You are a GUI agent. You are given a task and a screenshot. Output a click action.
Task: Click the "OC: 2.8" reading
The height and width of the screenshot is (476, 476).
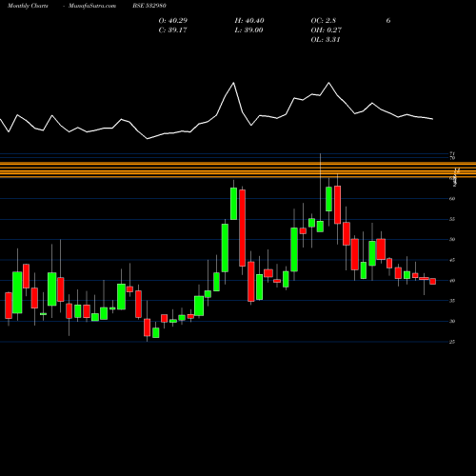pyautogui.click(x=324, y=21)
